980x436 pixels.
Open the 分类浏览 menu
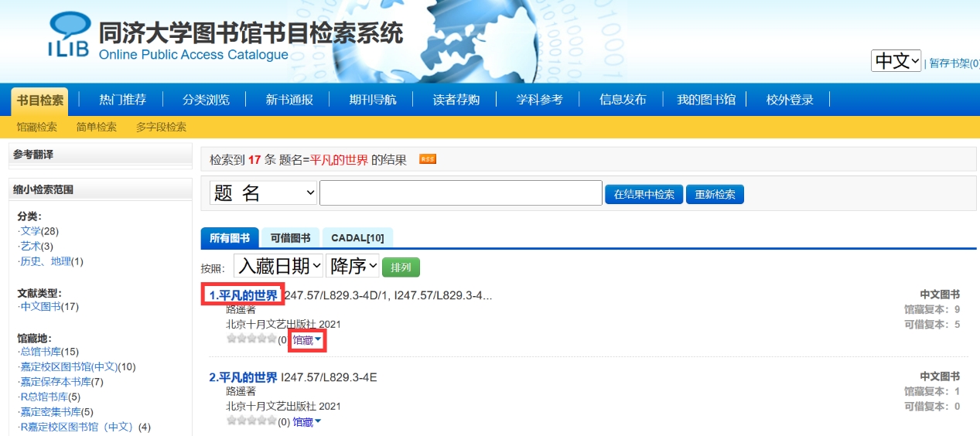click(x=206, y=100)
